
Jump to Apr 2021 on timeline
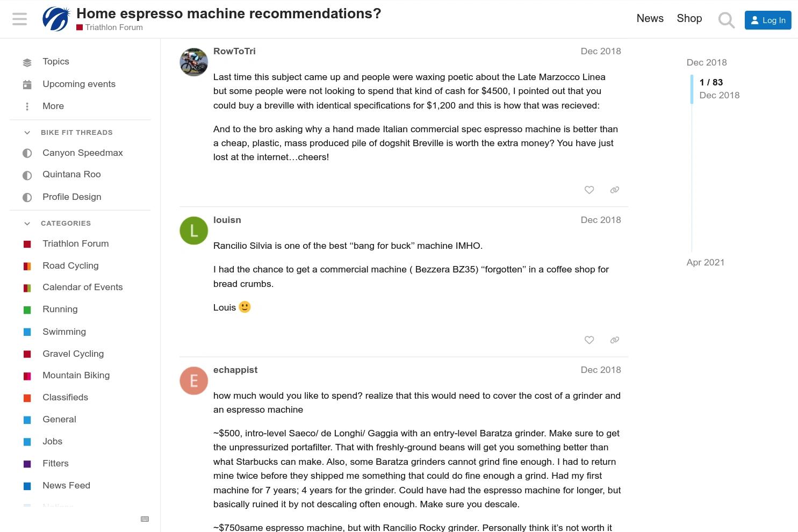click(x=705, y=262)
